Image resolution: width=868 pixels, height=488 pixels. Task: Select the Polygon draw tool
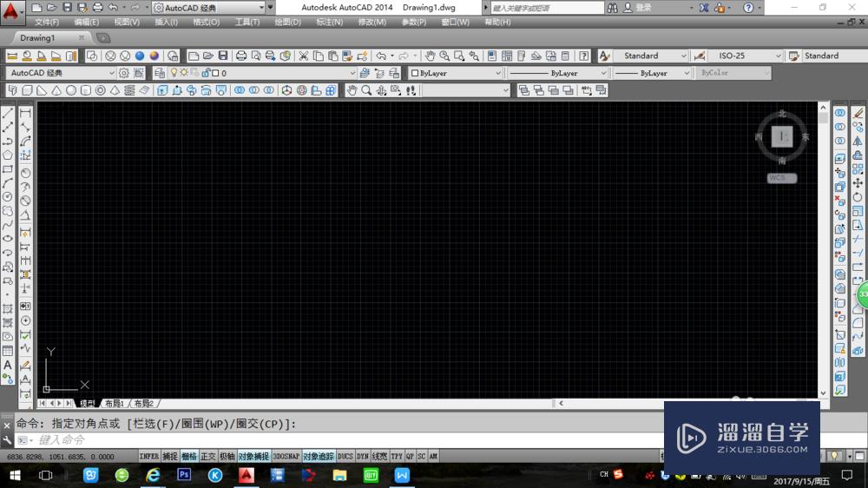[8, 155]
